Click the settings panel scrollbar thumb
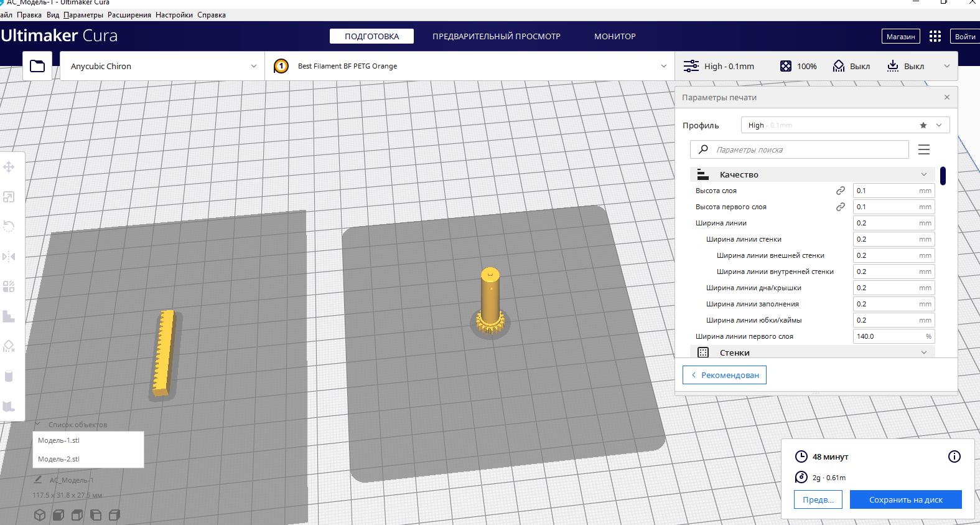The height and width of the screenshot is (525, 980). (943, 176)
